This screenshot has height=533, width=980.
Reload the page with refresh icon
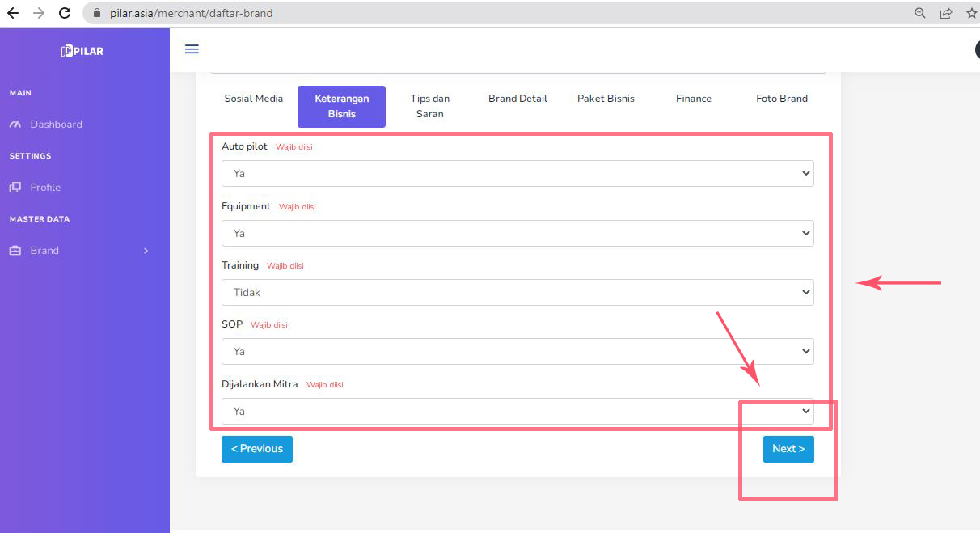click(65, 13)
